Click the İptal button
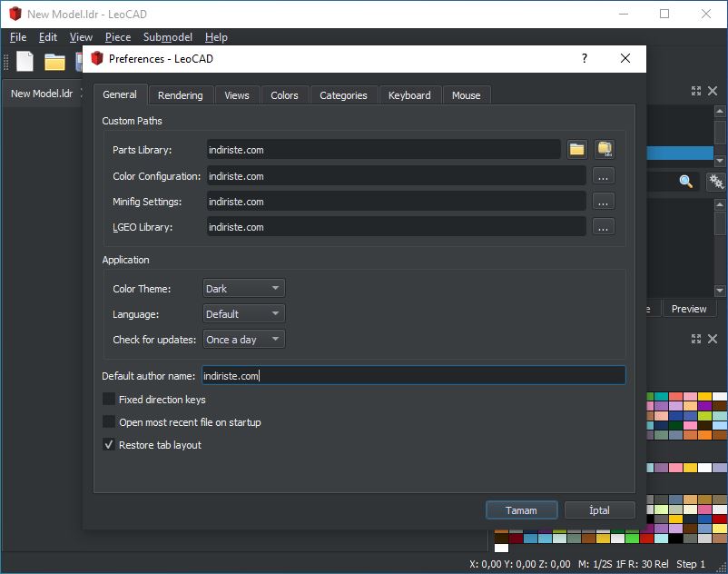Screen dimensions: 728x574 pyautogui.click(x=599, y=510)
